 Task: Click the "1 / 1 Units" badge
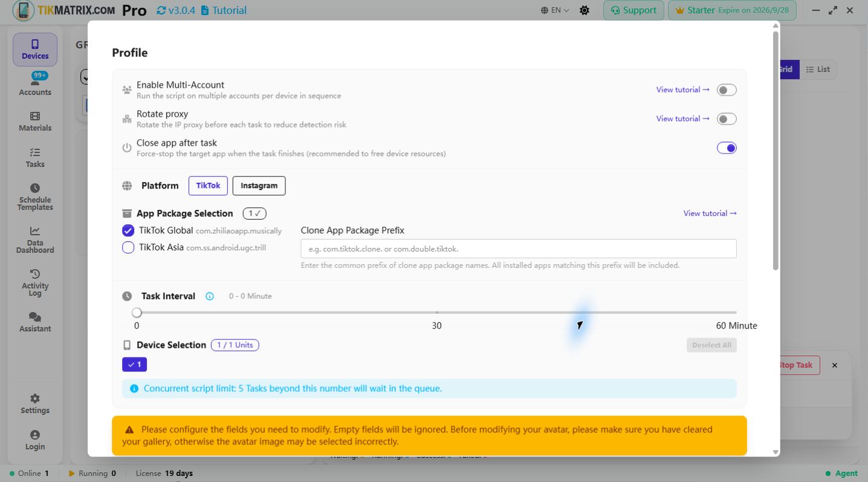235,345
